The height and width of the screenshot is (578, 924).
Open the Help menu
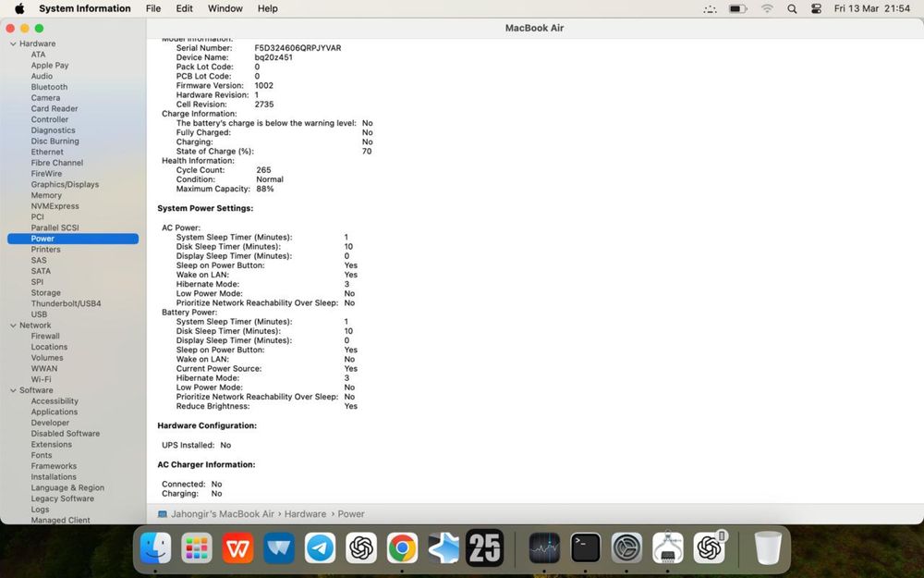[268, 8]
